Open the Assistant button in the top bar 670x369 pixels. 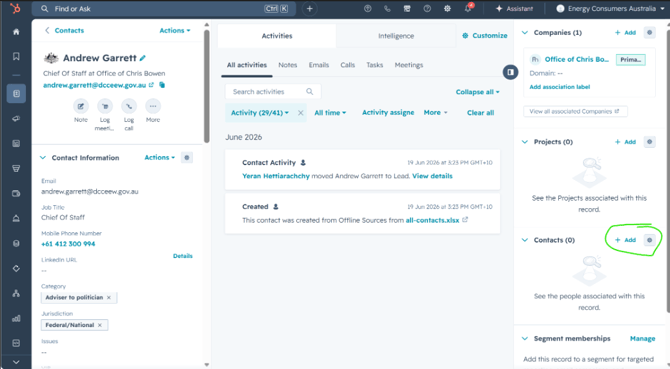tap(514, 9)
